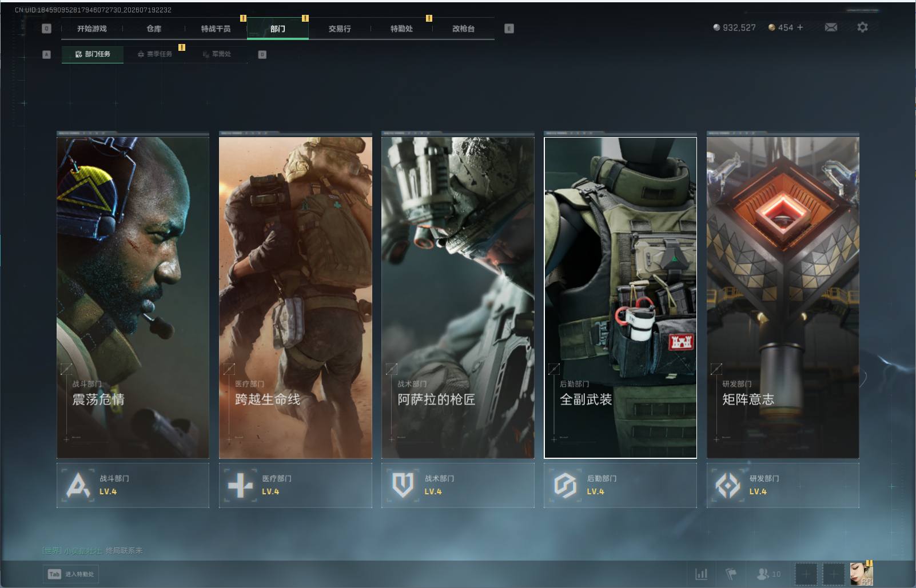This screenshot has height=588, width=916.
Task: Click the Tab 进入特勤处 button
Action: tap(71, 574)
